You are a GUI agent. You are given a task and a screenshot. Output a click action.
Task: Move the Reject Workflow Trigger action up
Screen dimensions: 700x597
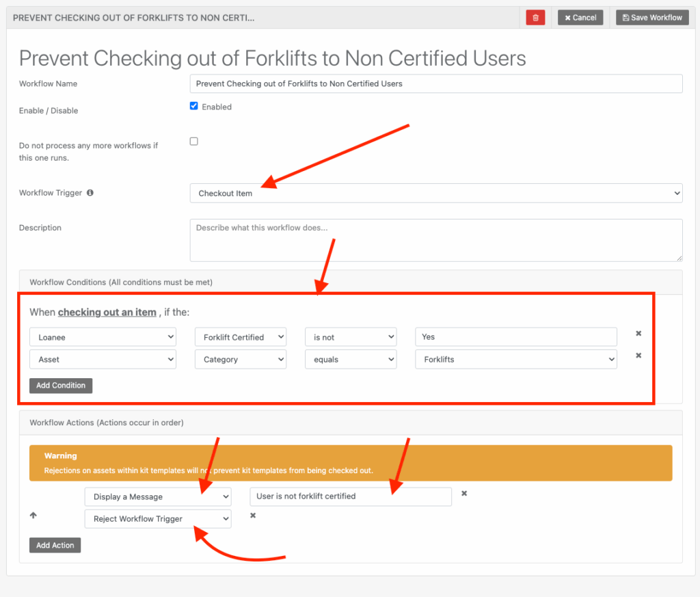(33, 515)
